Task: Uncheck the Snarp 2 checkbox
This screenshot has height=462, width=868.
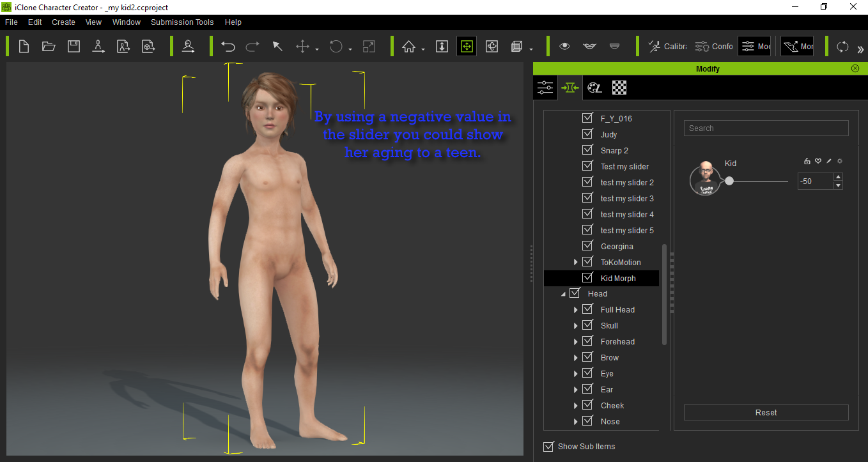Action: (x=587, y=150)
